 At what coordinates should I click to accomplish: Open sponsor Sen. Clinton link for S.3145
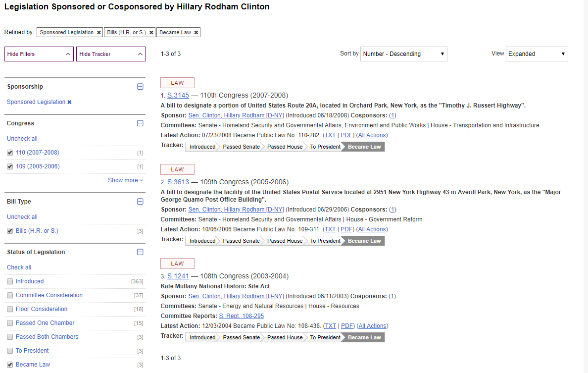point(236,115)
